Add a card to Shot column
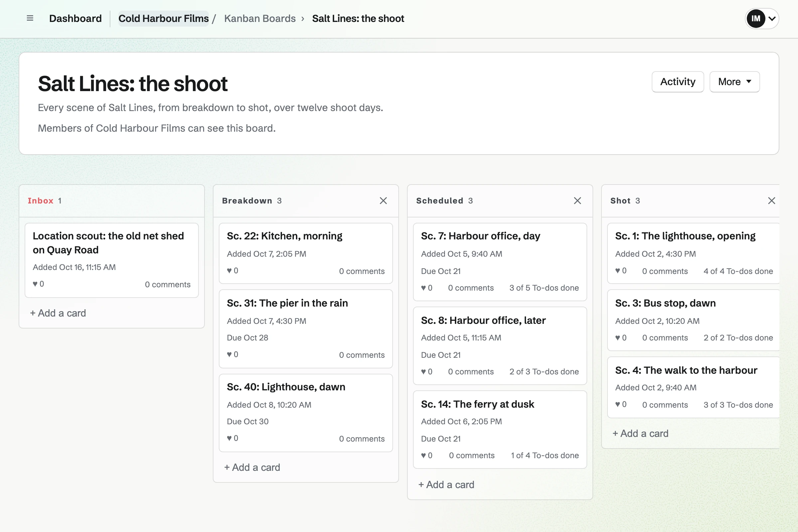Screen dimensions: 798x532 pos(640,433)
